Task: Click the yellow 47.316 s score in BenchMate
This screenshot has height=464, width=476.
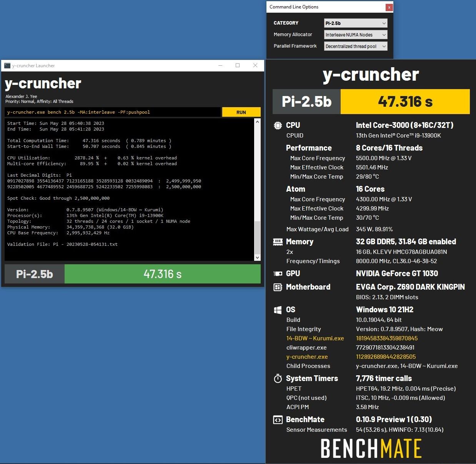Action: pyautogui.click(x=405, y=101)
